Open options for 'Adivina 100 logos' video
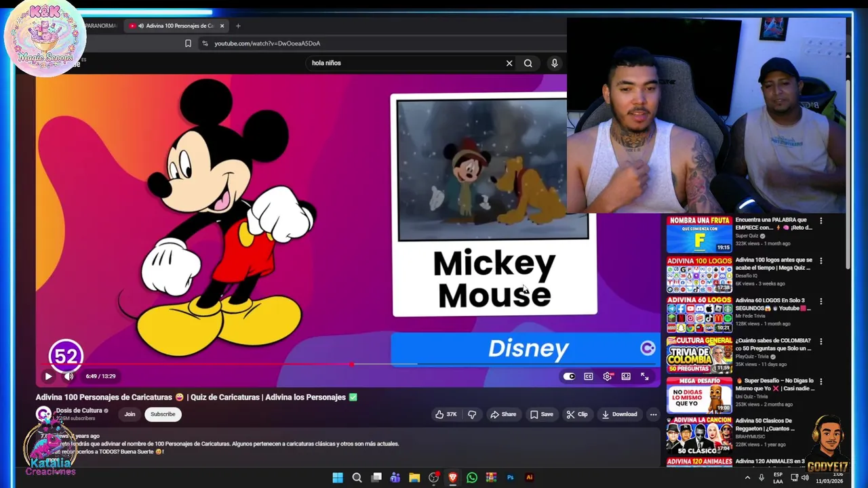The image size is (868, 488). (x=821, y=261)
